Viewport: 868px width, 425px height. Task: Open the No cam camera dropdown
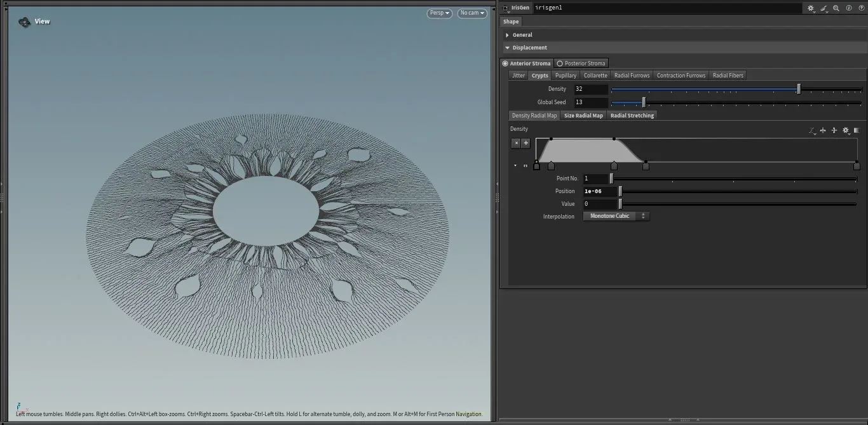click(471, 13)
